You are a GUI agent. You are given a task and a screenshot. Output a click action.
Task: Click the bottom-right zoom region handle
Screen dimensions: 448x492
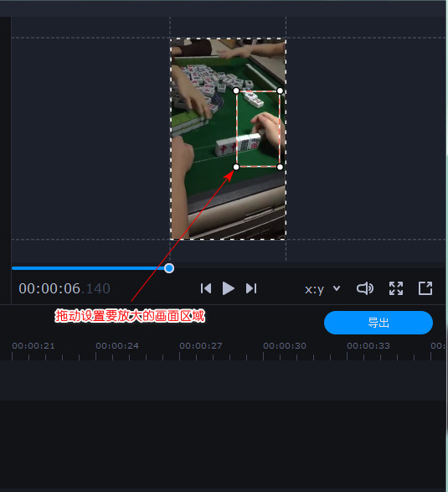pyautogui.click(x=280, y=167)
